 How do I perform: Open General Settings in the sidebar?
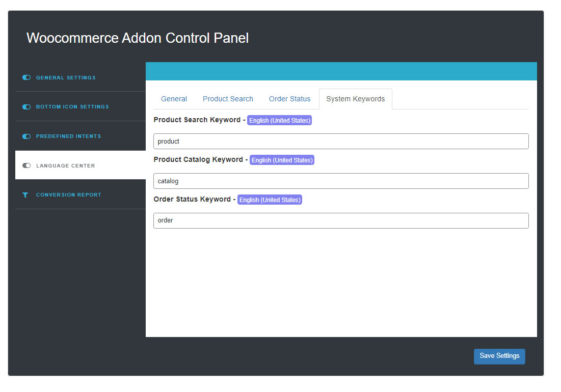[81, 77]
